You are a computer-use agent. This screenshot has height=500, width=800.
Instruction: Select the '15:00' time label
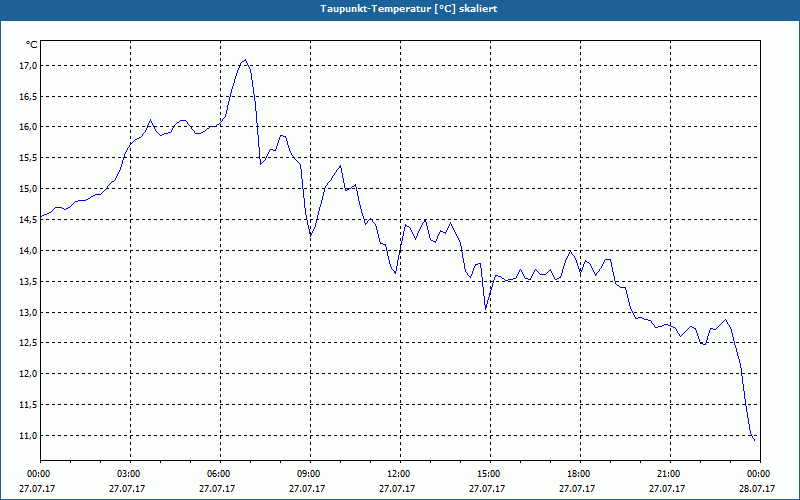tap(487, 474)
